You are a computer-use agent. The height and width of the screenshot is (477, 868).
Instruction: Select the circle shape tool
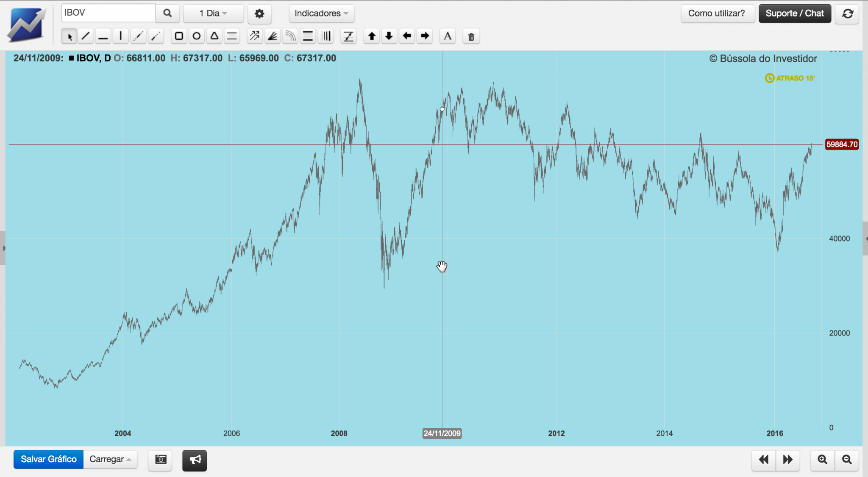pyautogui.click(x=197, y=36)
